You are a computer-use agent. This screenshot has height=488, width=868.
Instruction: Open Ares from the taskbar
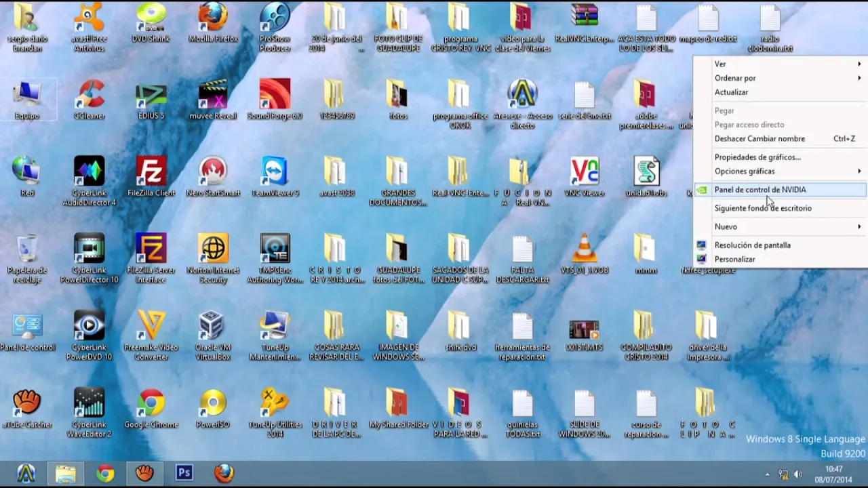click(x=26, y=473)
